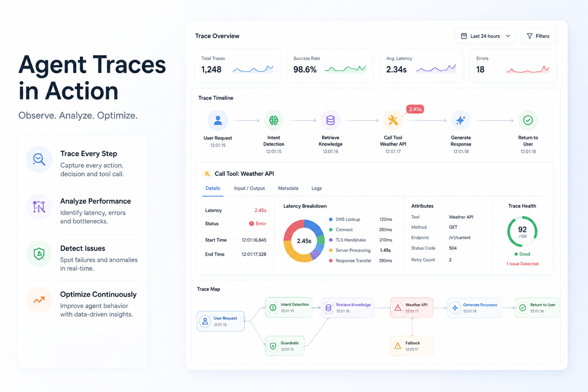Click the Guardrails shield icon in Trace Map
The width and height of the screenshot is (588, 392).
click(x=273, y=346)
